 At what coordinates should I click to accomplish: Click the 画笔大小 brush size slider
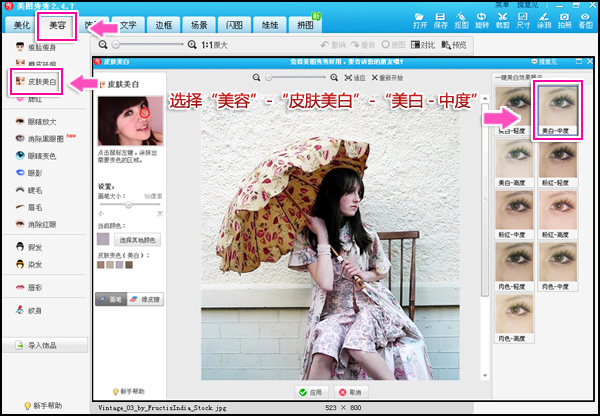[x=130, y=204]
